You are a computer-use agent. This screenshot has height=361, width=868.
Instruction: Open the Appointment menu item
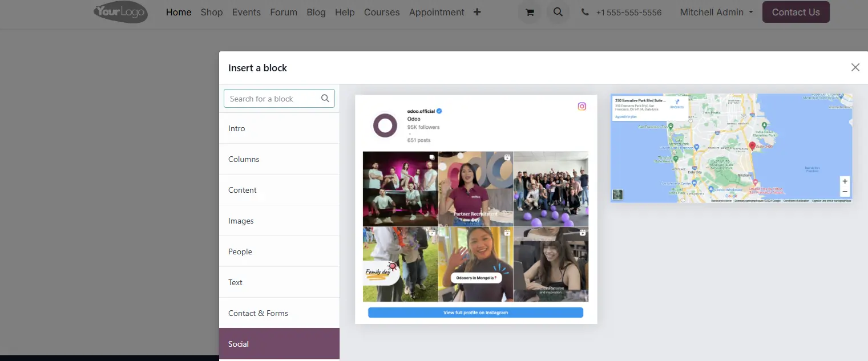[437, 12]
